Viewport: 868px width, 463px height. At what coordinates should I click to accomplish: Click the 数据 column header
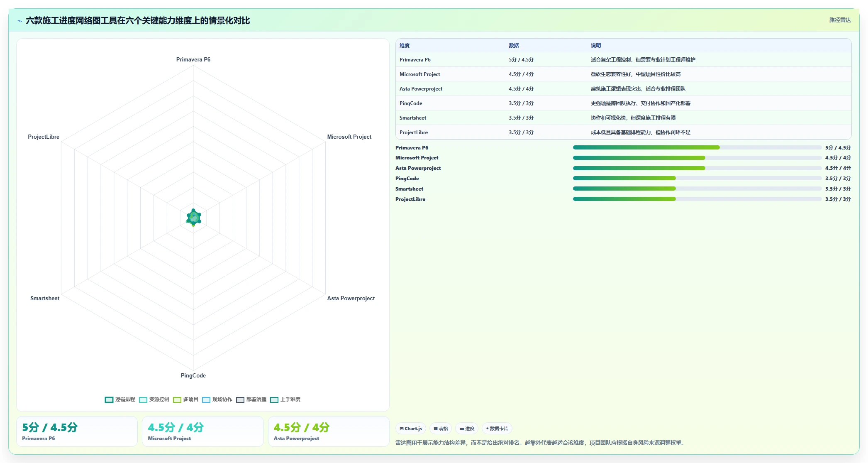(514, 46)
